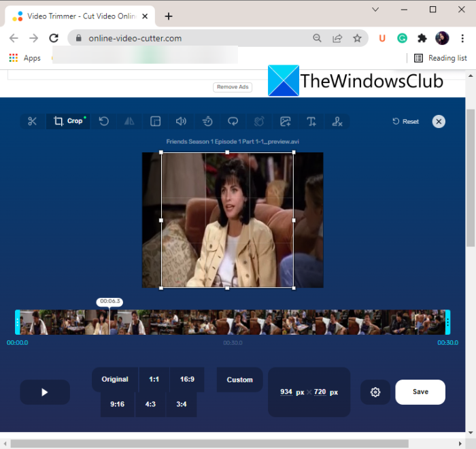
Task: Open the Change resolution tool
Action: pos(156,121)
